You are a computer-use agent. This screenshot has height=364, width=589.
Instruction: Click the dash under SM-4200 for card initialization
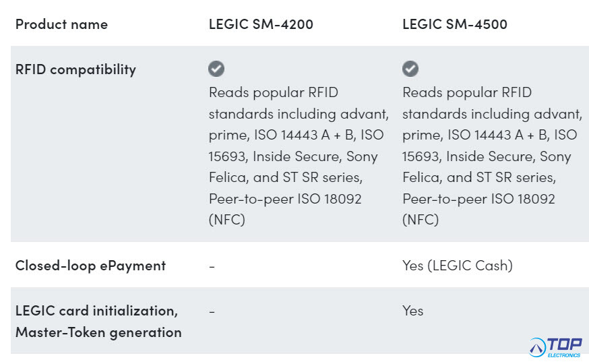(x=212, y=311)
